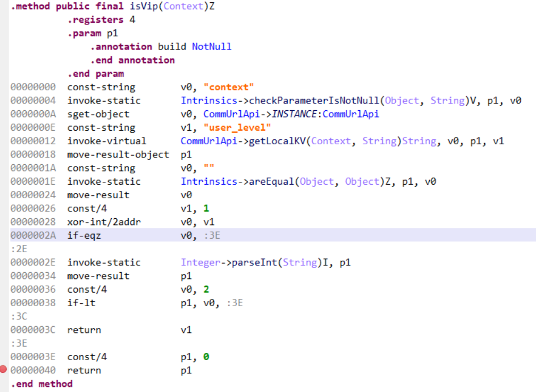
Task: Click the empty string literal ""
Action: [x=209, y=167]
